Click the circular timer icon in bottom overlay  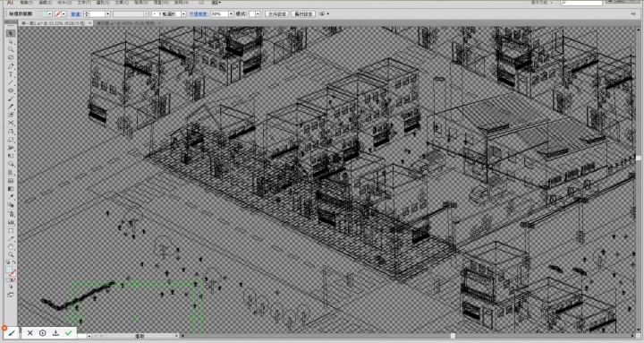click(43, 333)
